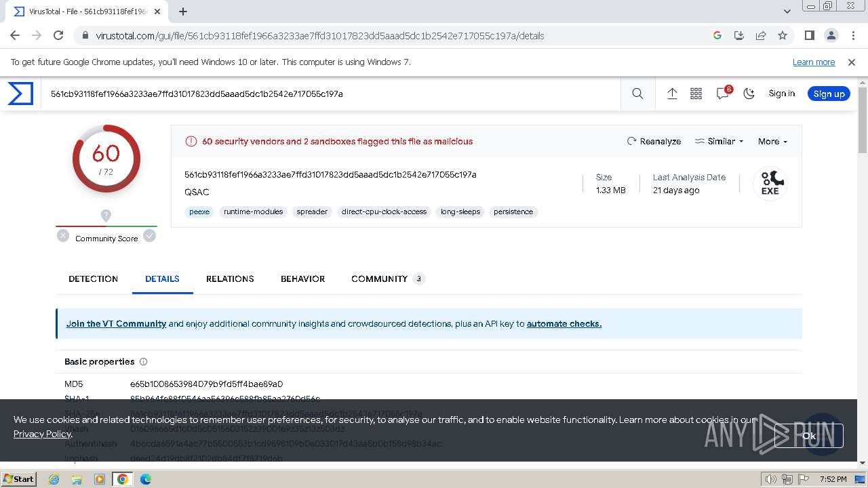This screenshot has width=868, height=488.
Task: Click the Chrome taskbar icon
Action: (122, 479)
